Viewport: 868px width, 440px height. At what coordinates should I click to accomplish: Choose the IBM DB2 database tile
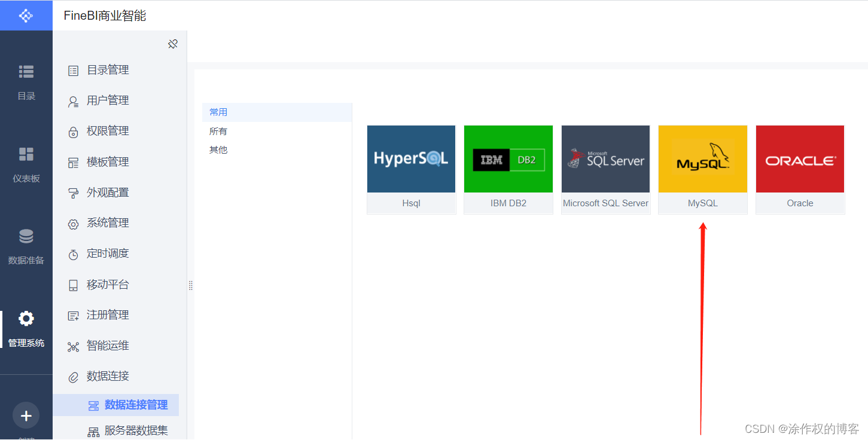[508, 170]
